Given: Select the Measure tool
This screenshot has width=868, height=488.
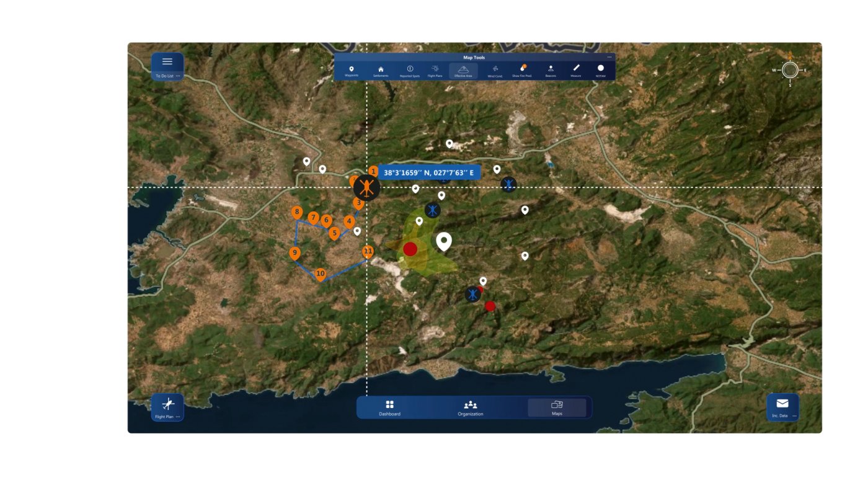Looking at the screenshot, I should (576, 71).
